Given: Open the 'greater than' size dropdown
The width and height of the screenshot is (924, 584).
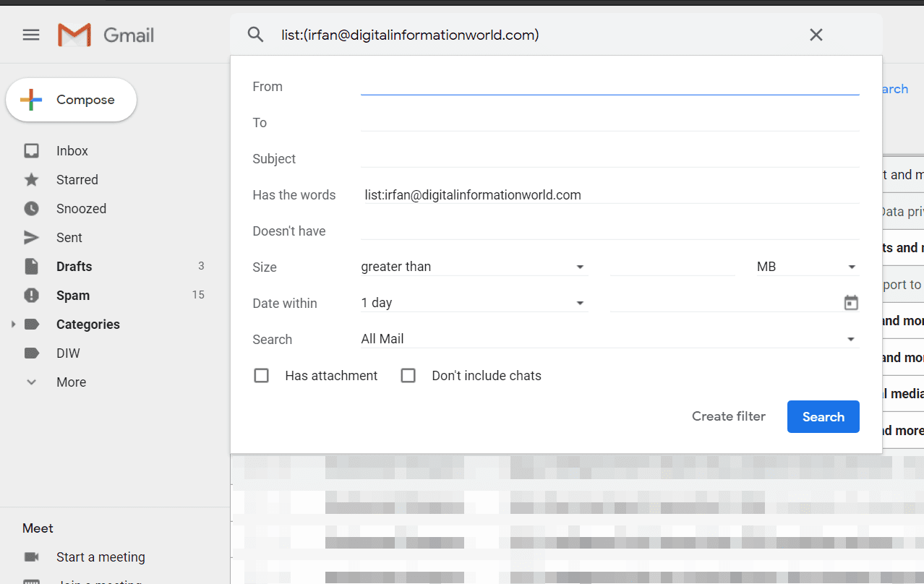Looking at the screenshot, I should coord(474,267).
